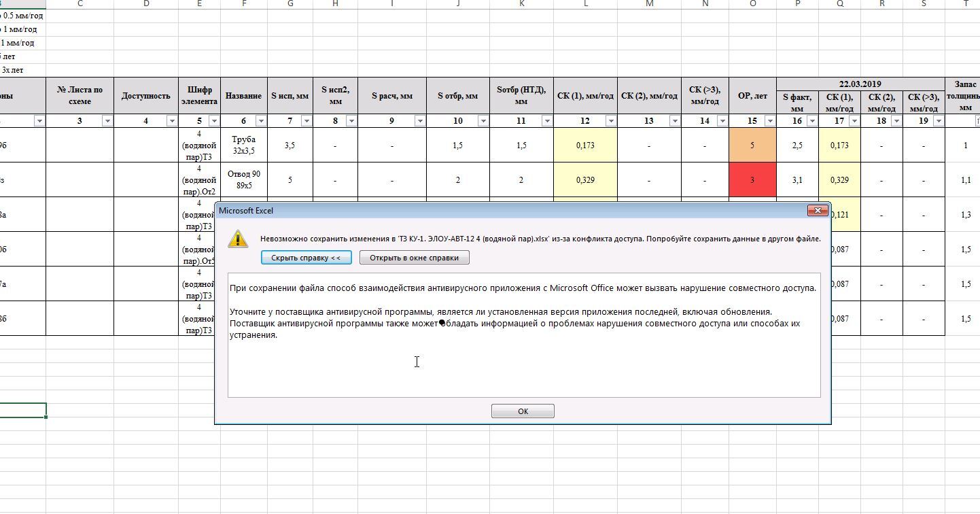Expand the filter arrow for column 3

[x=107, y=121]
